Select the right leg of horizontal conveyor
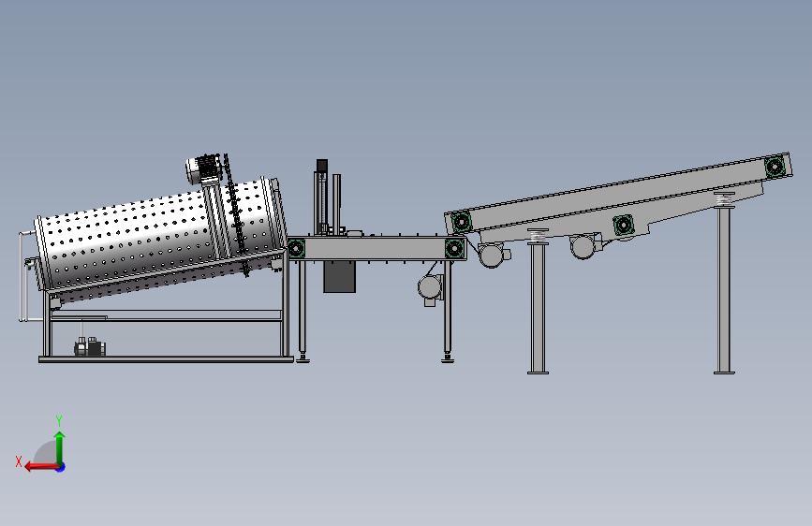 point(448,311)
